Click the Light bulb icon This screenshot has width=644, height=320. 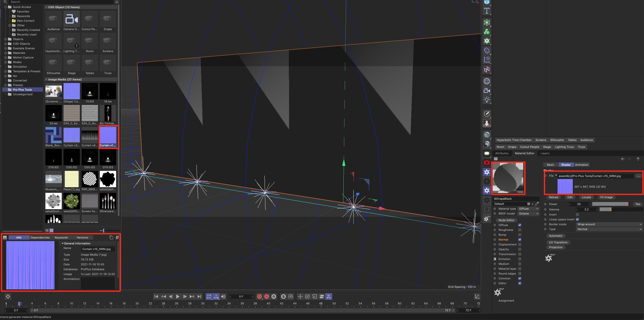(x=487, y=100)
